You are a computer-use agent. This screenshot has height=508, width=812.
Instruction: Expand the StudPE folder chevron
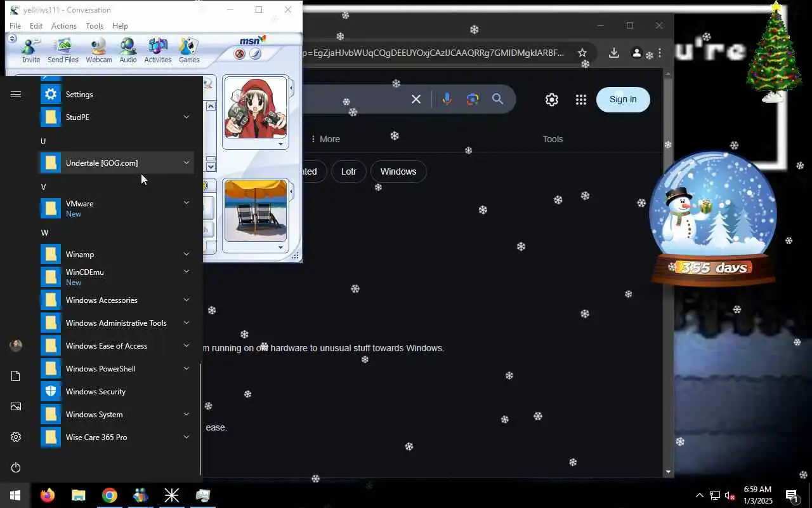187,117
